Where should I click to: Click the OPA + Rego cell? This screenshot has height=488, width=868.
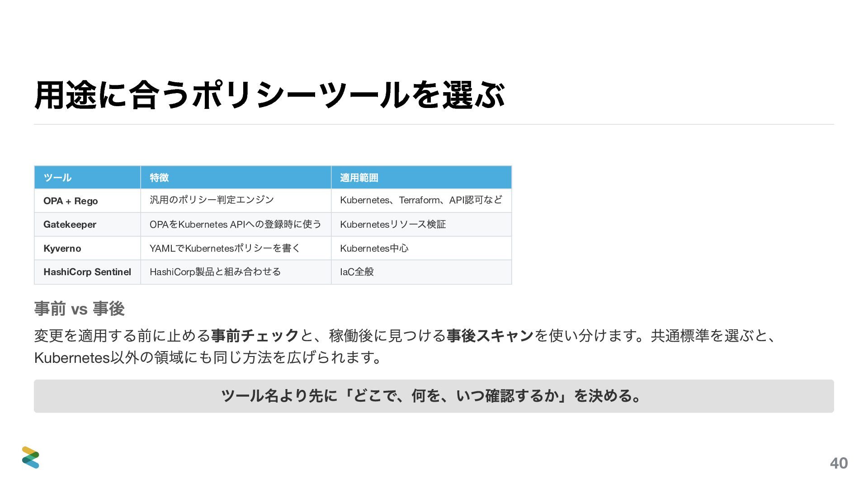tap(87, 201)
